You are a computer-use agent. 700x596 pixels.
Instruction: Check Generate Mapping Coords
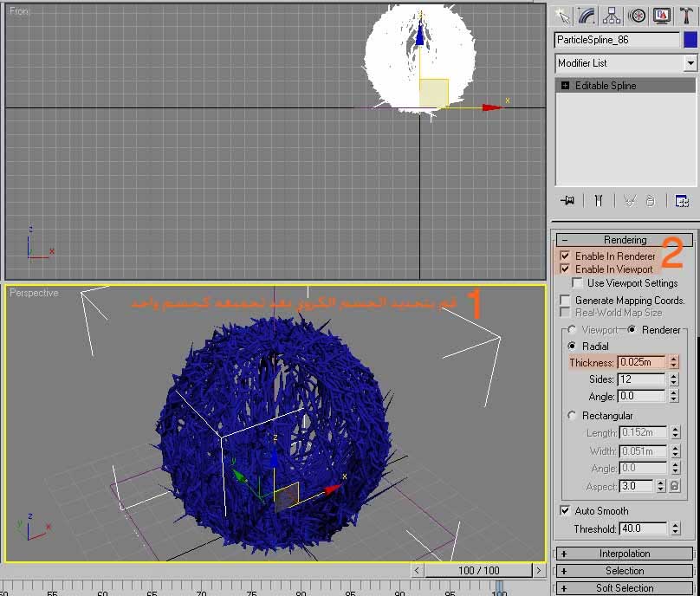[565, 300]
